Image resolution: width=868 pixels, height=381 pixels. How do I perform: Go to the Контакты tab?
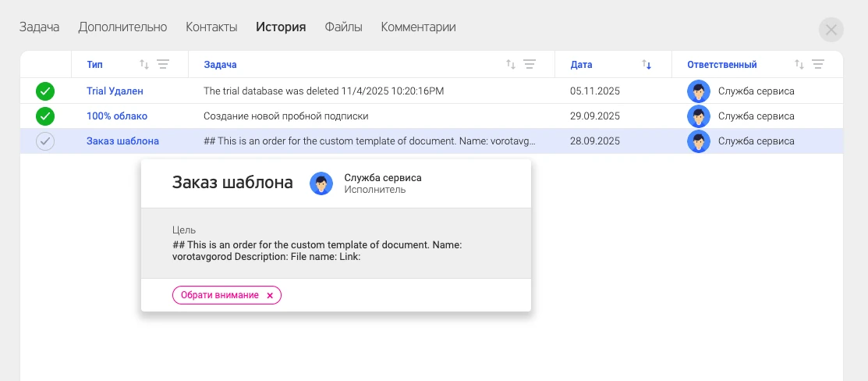click(x=211, y=27)
